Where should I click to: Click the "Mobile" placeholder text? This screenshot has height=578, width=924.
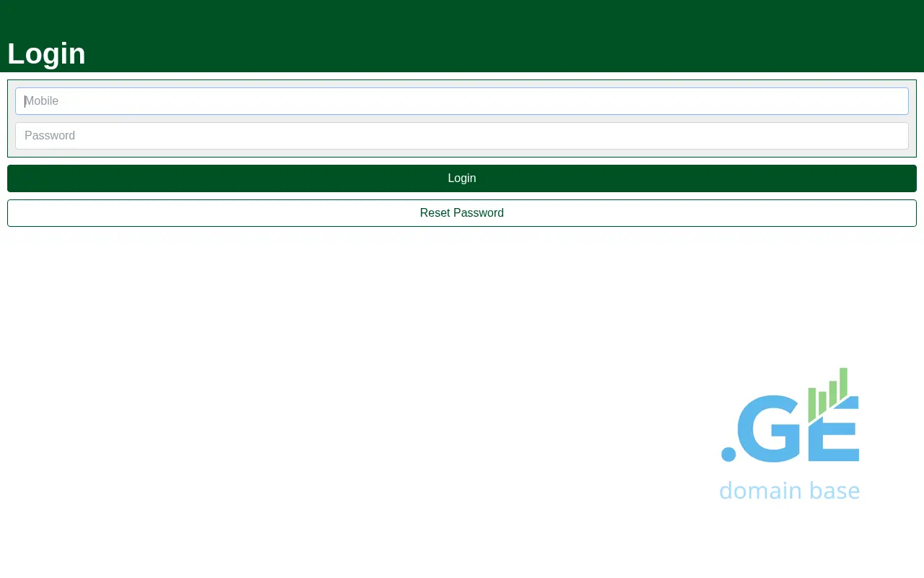(x=42, y=101)
